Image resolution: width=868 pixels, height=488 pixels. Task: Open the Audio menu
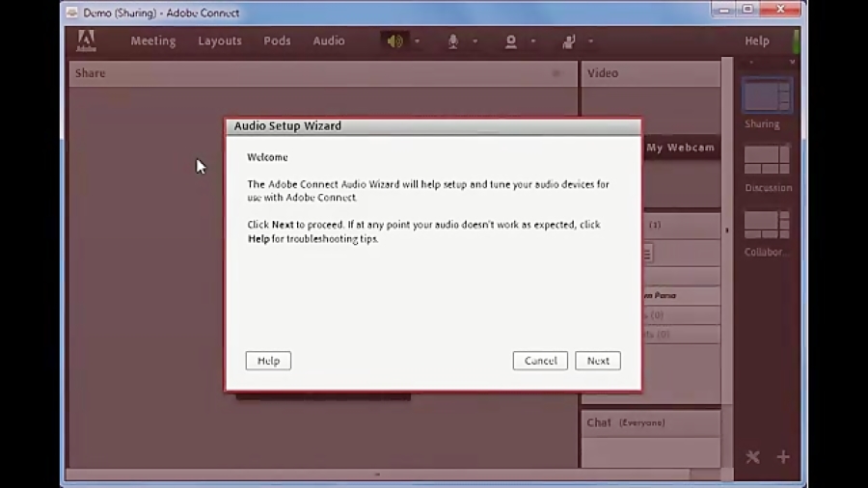[x=329, y=41]
